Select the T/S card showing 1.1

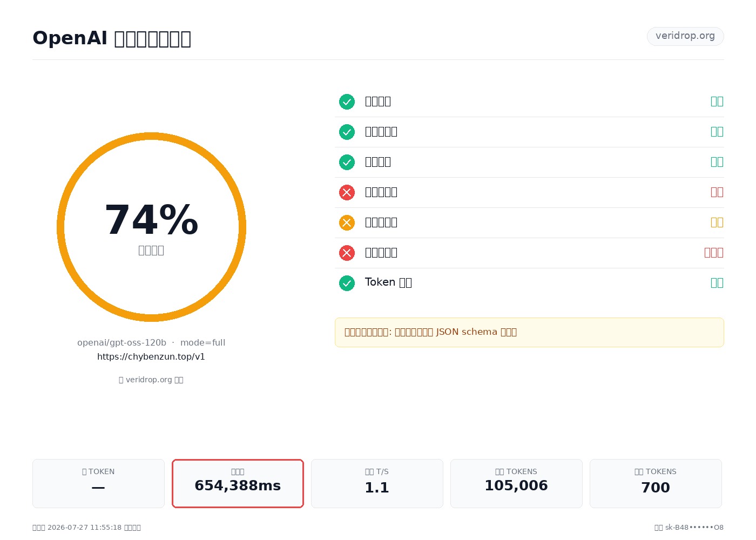(377, 483)
